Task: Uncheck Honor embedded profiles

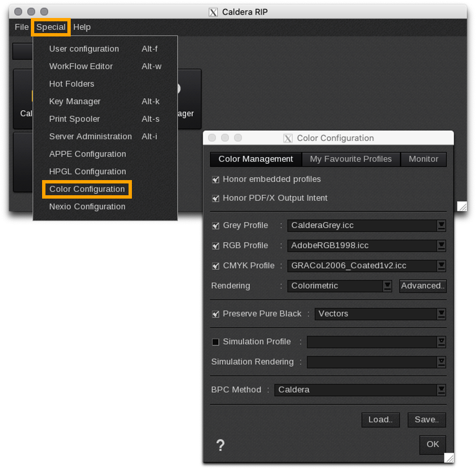Action: pos(216,180)
